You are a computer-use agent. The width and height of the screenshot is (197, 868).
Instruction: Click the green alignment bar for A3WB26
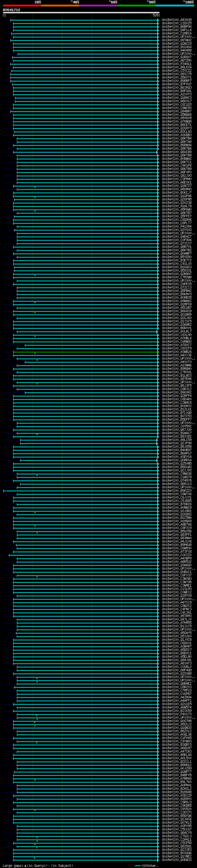point(86,352)
